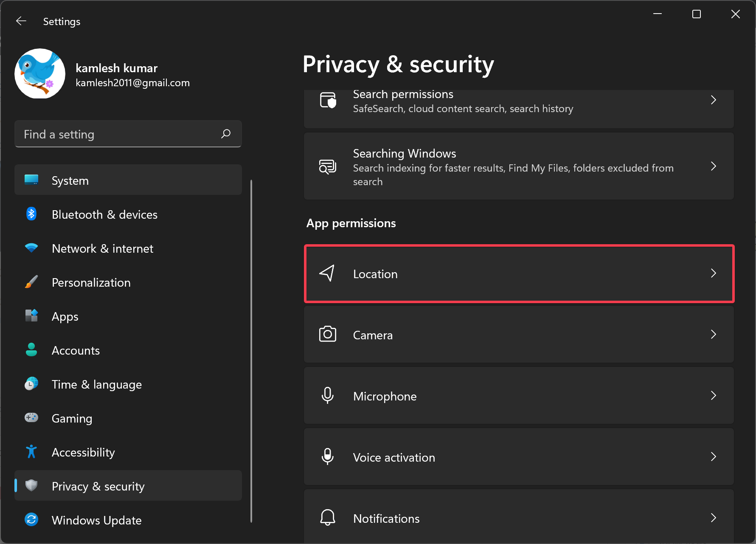
Task: Click the Notifications bell icon
Action: tap(328, 517)
